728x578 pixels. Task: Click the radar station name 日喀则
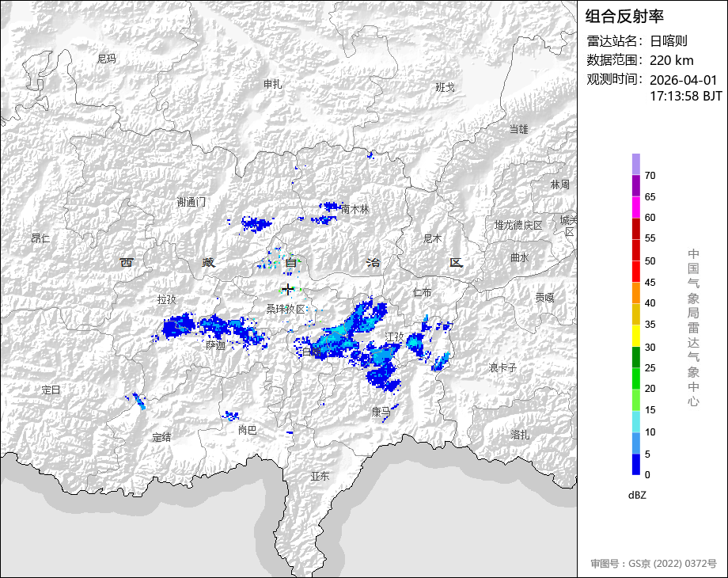pos(669,41)
